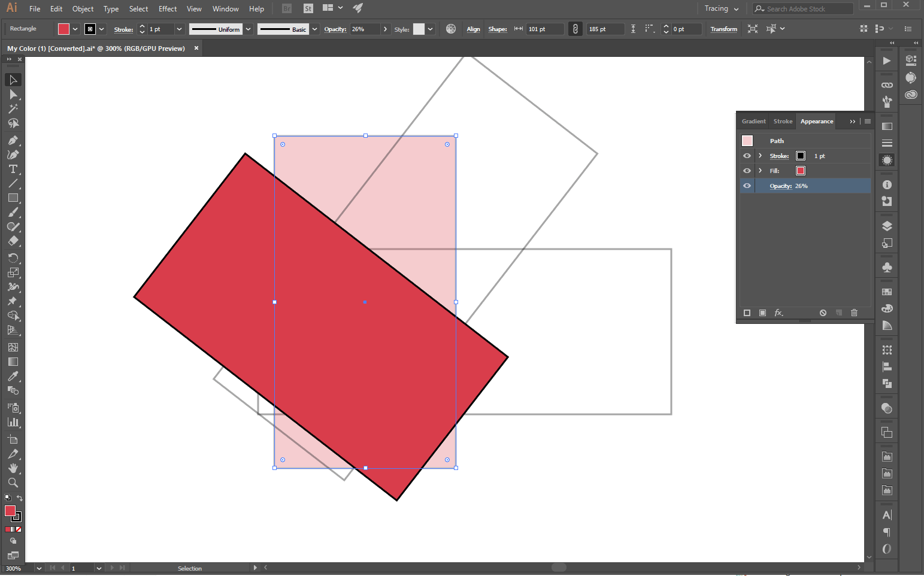Select the Blend tool
This screenshot has width=924, height=576.
pyautogui.click(x=13, y=390)
